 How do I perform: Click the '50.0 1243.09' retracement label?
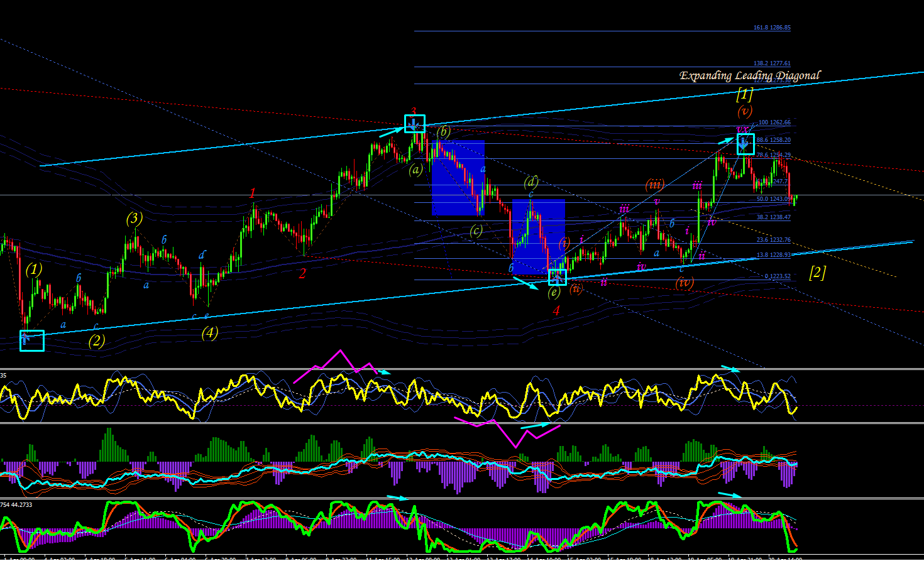(774, 199)
